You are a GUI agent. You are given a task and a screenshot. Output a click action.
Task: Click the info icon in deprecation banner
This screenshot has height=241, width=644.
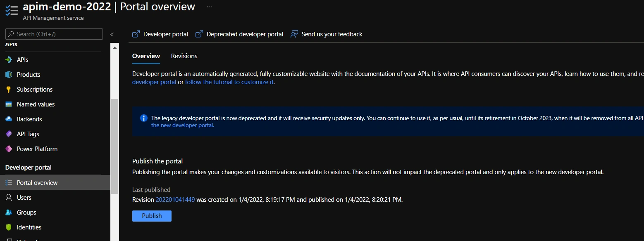coord(144,118)
